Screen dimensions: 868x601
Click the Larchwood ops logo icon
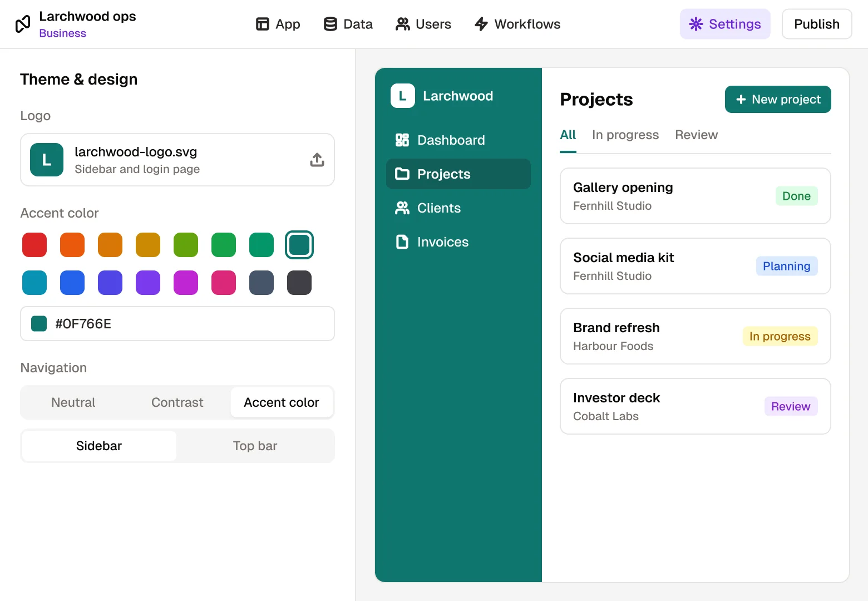click(23, 24)
